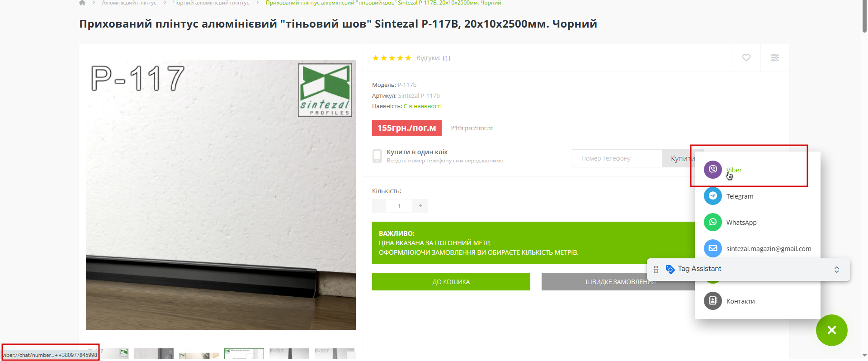Open the reviews link (1)
The width and height of the screenshot is (868, 361).
[446, 58]
